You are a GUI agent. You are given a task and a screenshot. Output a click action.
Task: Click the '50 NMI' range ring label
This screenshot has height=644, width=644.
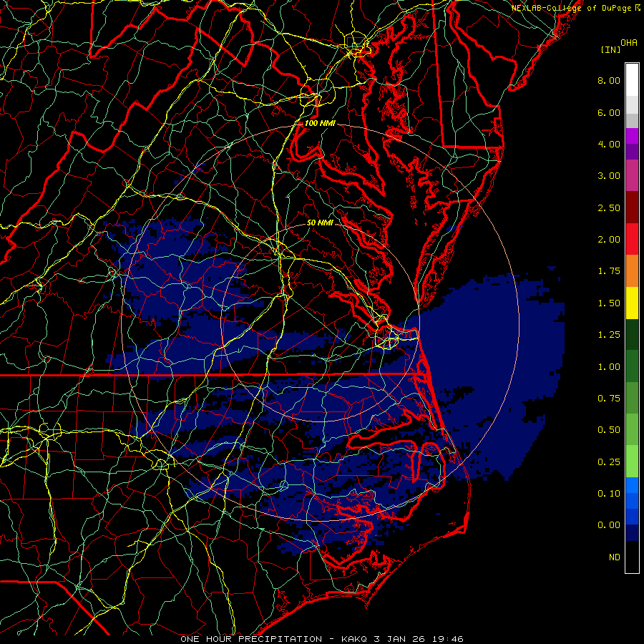(320, 223)
